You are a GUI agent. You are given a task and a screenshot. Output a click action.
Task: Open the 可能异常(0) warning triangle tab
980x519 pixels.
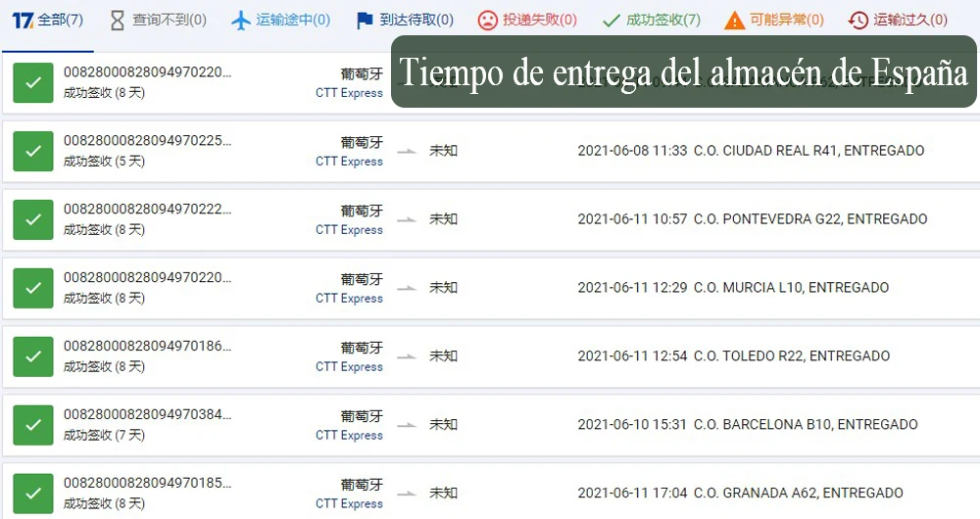[x=774, y=20]
